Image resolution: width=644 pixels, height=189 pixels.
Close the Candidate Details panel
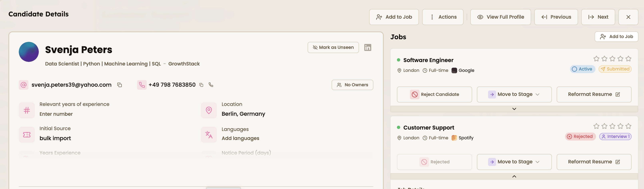coord(628,17)
